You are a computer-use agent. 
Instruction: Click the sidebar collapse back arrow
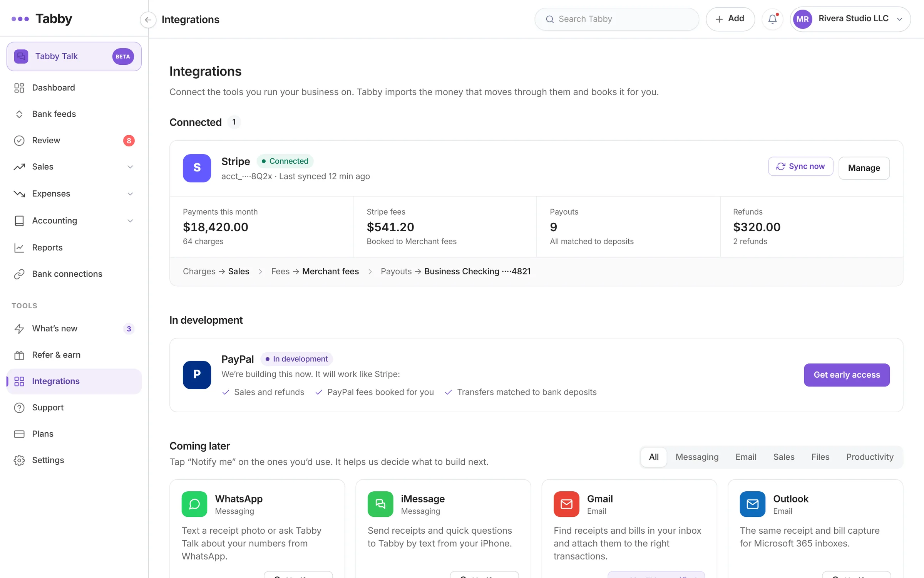pos(148,20)
